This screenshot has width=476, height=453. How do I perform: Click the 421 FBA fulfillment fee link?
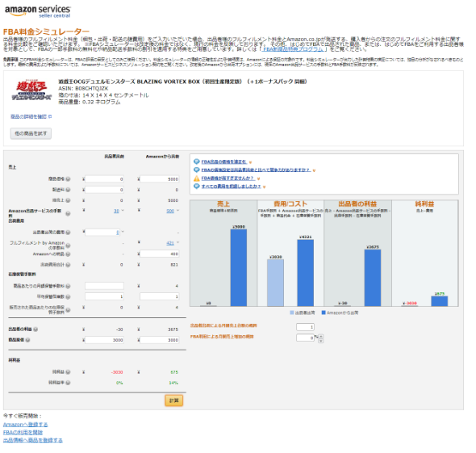click(x=170, y=243)
